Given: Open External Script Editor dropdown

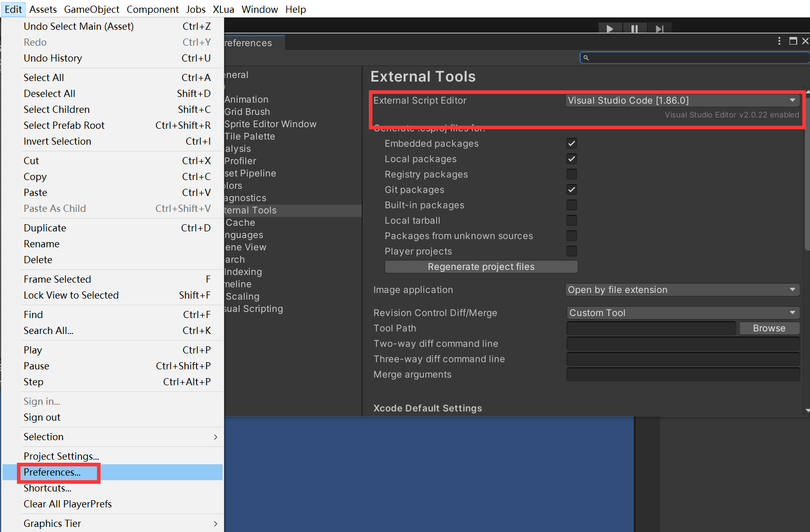Looking at the screenshot, I should [x=682, y=101].
